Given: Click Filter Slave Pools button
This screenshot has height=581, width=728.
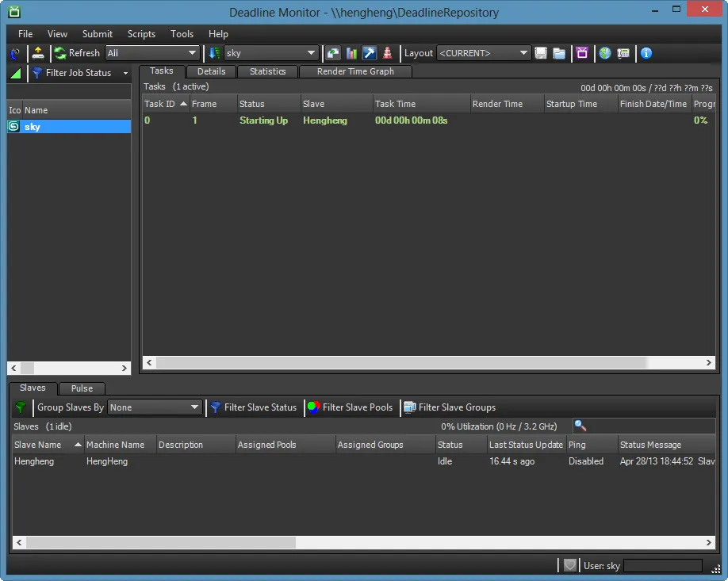Looking at the screenshot, I should coord(350,407).
